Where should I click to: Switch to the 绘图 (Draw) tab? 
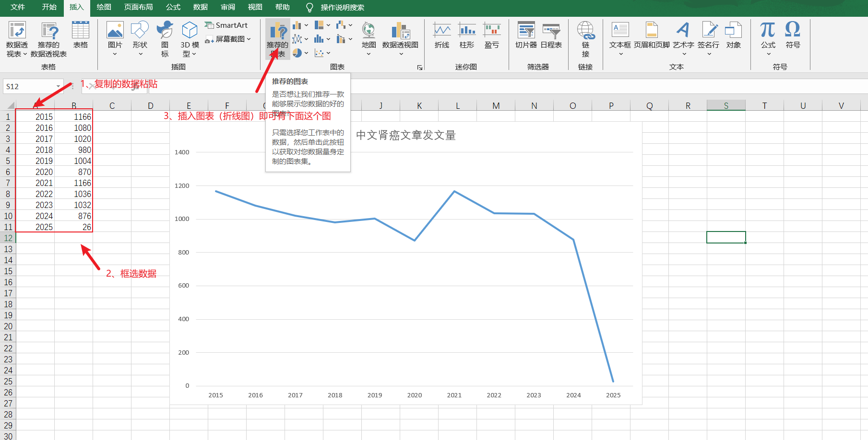pyautogui.click(x=104, y=7)
